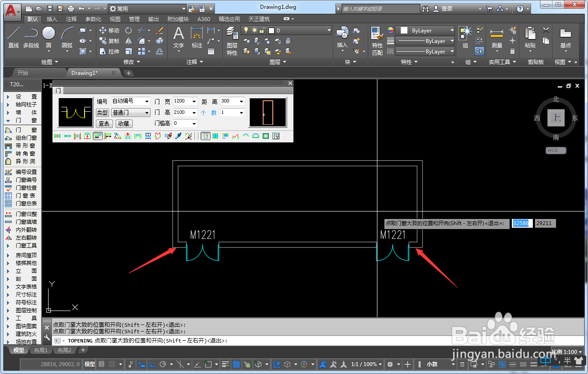This screenshot has height=374, width=588.
Task: Click the 查表 button in door dialog
Action: tap(104, 124)
